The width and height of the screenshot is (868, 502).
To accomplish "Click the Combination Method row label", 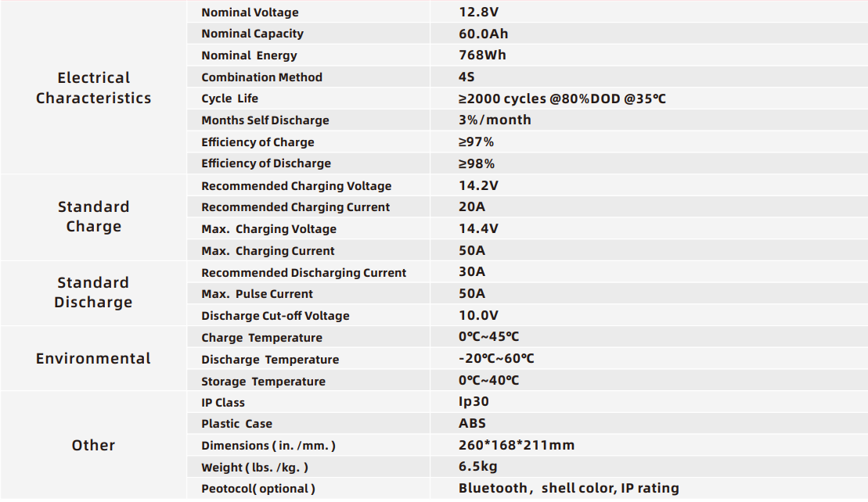I will pyautogui.click(x=262, y=77).
